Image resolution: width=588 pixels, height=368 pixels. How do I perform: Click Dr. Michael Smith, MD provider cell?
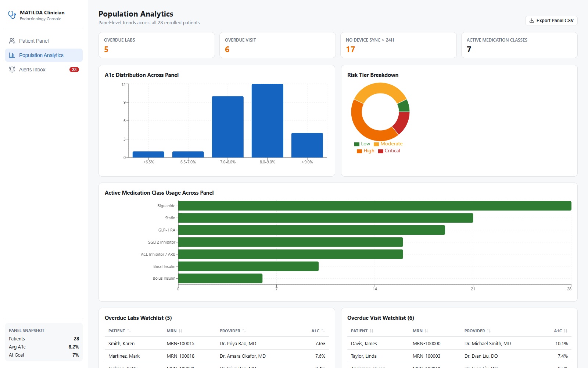(488, 343)
